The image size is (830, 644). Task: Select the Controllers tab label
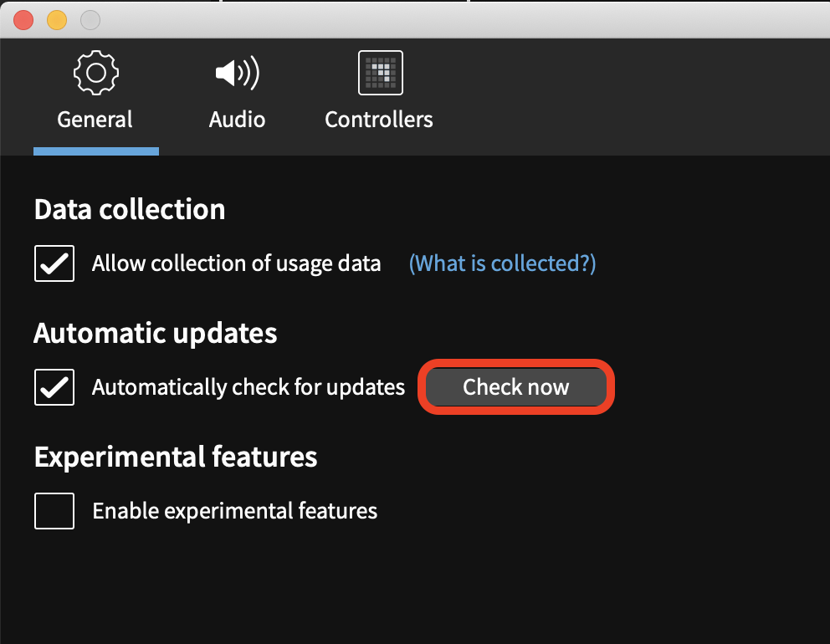click(x=379, y=120)
